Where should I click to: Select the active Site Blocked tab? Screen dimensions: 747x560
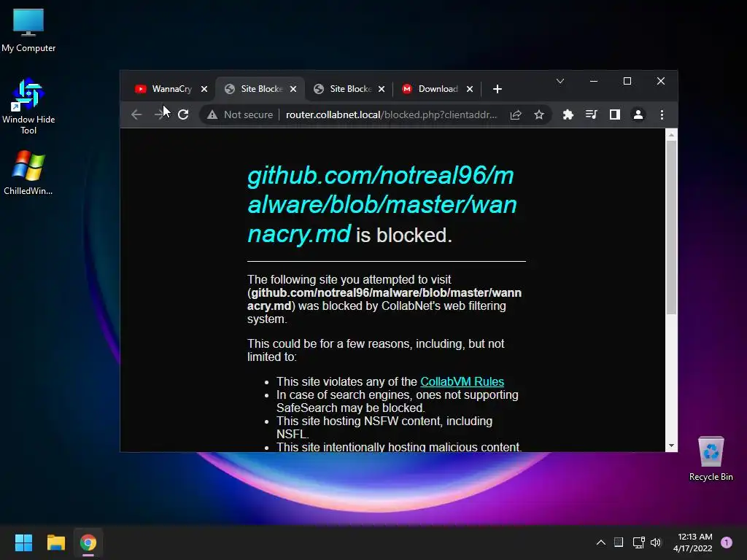255,89
